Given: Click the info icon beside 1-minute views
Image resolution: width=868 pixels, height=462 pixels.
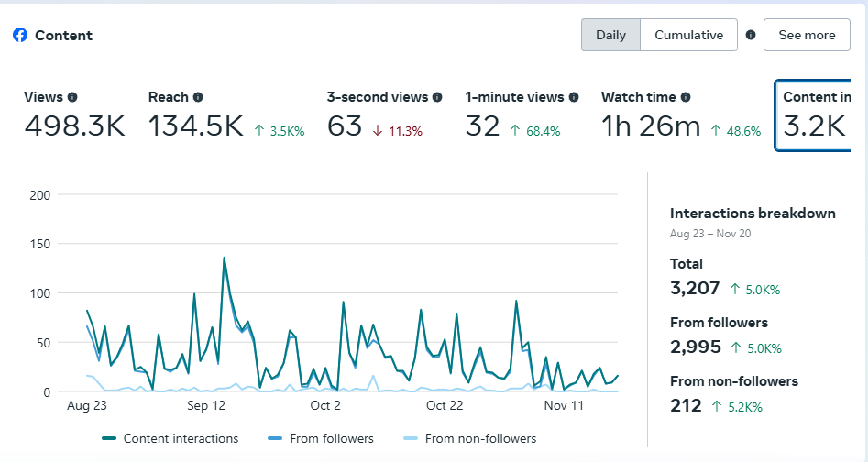Looking at the screenshot, I should click(x=574, y=97).
